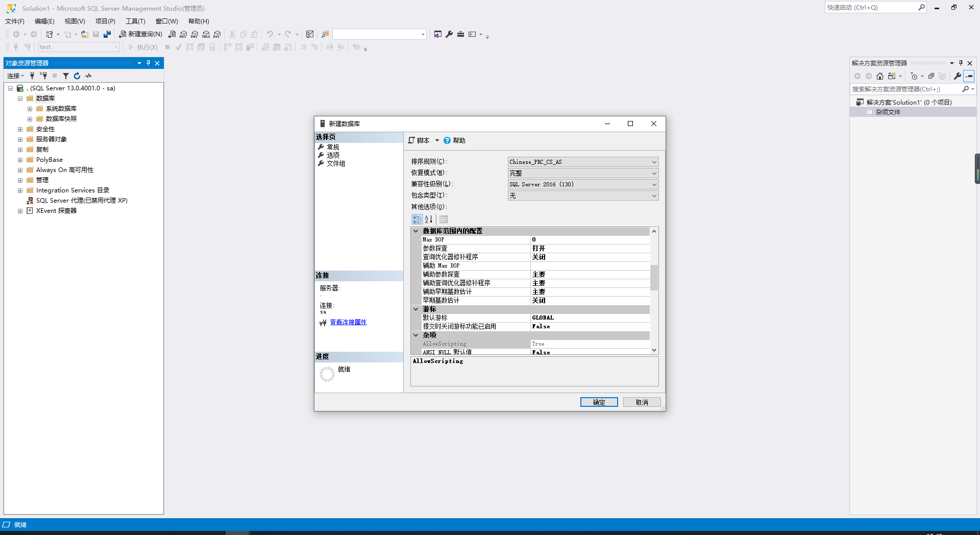The height and width of the screenshot is (535, 980).
Task: Click the database engine query icon
Action: (172, 34)
